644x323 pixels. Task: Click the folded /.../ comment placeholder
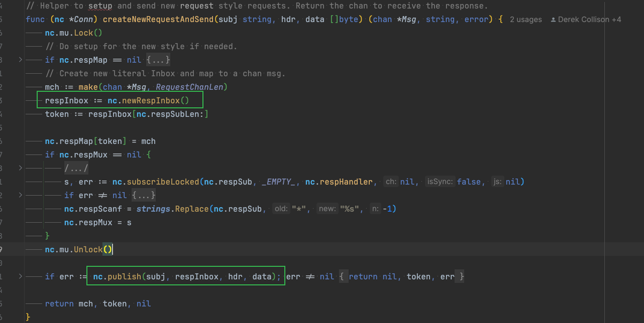click(x=76, y=169)
